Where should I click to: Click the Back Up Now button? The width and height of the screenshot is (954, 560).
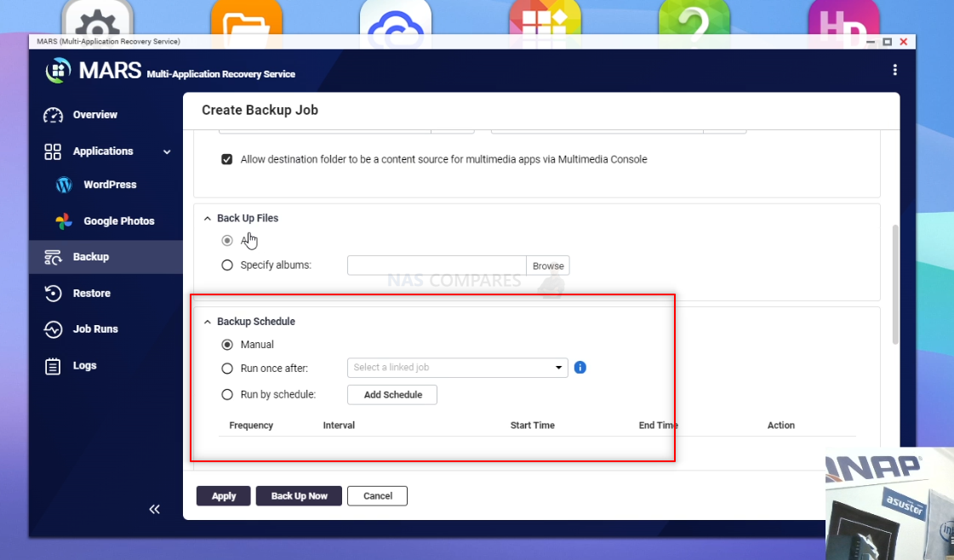pyautogui.click(x=299, y=496)
